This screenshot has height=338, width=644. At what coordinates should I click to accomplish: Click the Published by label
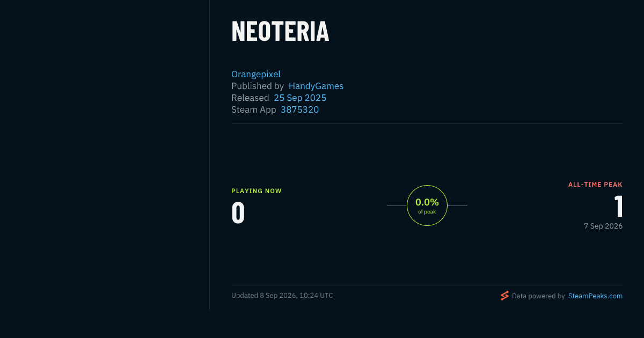[258, 86]
